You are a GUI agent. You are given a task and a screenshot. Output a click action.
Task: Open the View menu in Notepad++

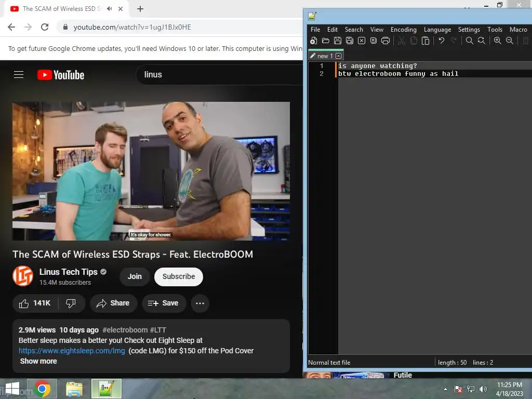[377, 30]
